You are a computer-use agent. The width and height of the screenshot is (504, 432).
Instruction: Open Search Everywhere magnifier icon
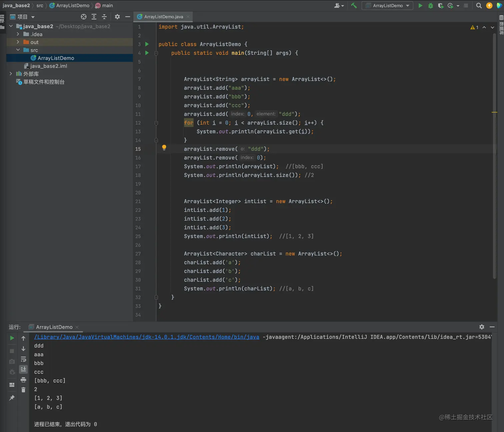tap(479, 6)
